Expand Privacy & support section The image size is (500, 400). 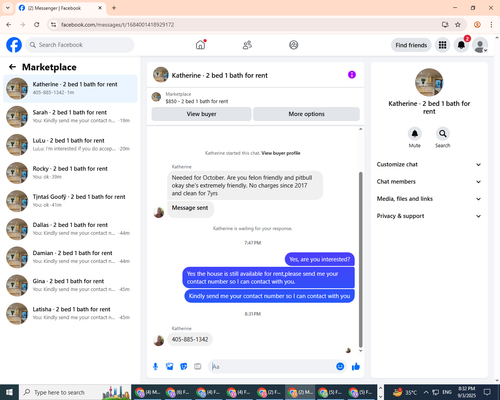pyautogui.click(x=429, y=216)
